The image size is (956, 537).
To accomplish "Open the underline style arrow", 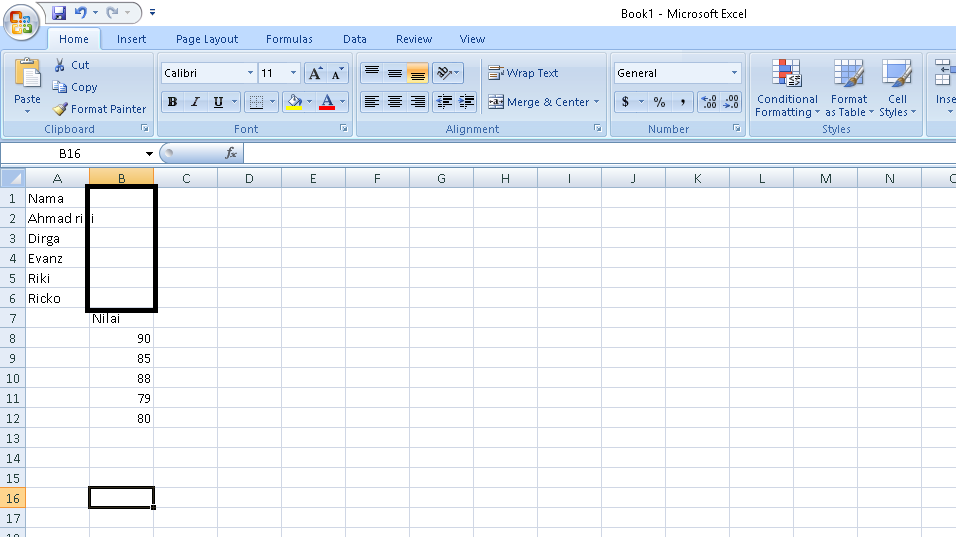I will click(235, 102).
